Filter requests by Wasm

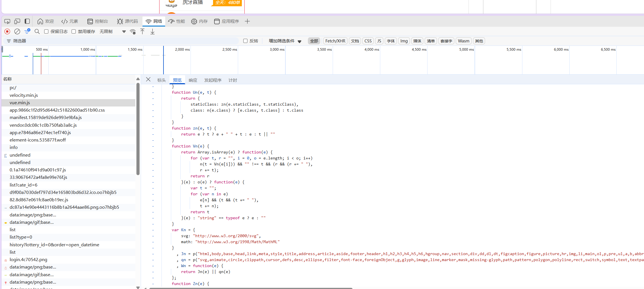(x=464, y=41)
